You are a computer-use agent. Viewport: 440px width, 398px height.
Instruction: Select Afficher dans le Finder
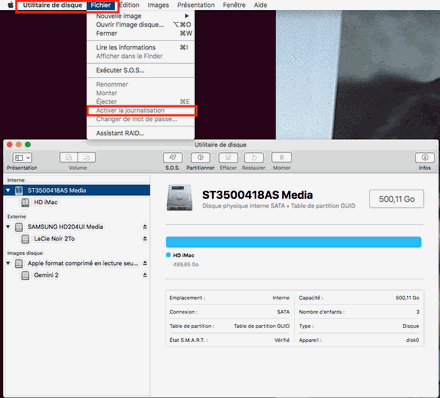tap(141, 56)
